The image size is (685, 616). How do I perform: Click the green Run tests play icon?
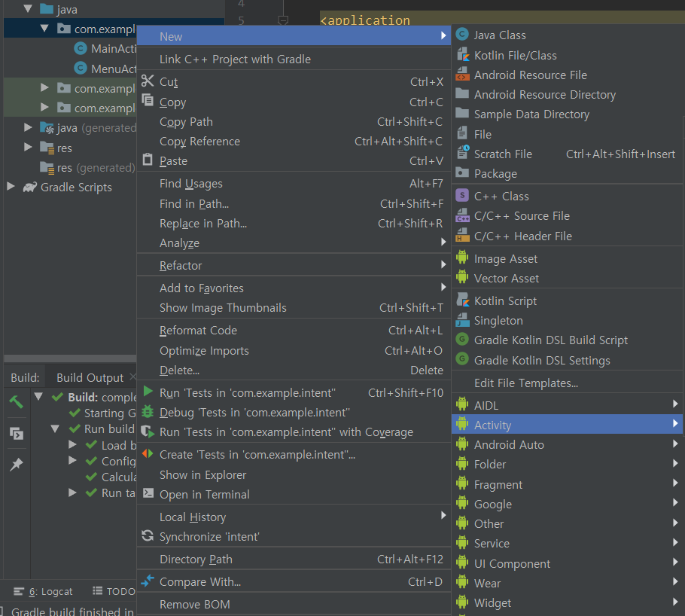(148, 392)
